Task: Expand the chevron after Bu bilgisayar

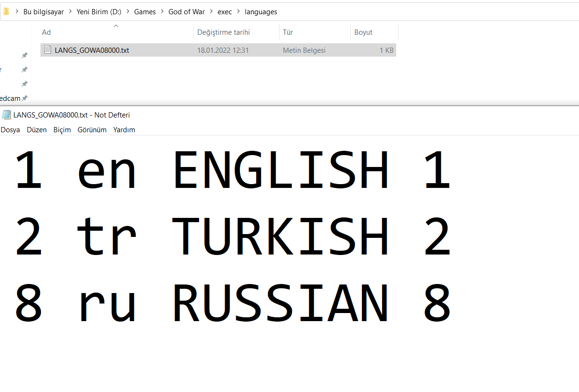Action: pyautogui.click(x=70, y=12)
